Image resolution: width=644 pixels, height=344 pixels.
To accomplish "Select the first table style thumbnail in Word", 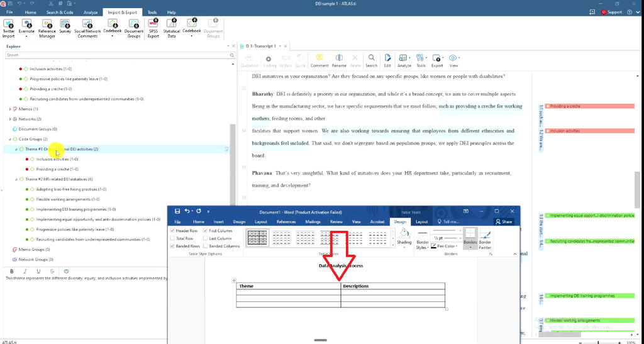I will [257, 238].
